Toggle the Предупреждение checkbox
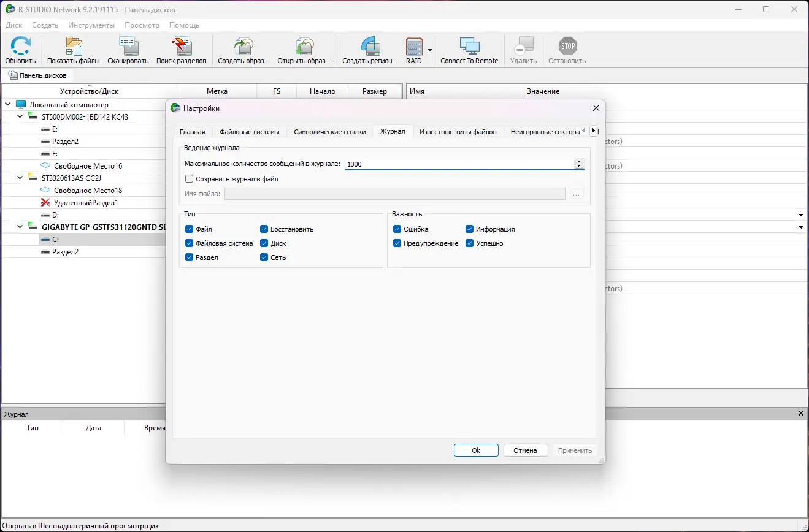Image resolution: width=809 pixels, height=532 pixels. 397,243
